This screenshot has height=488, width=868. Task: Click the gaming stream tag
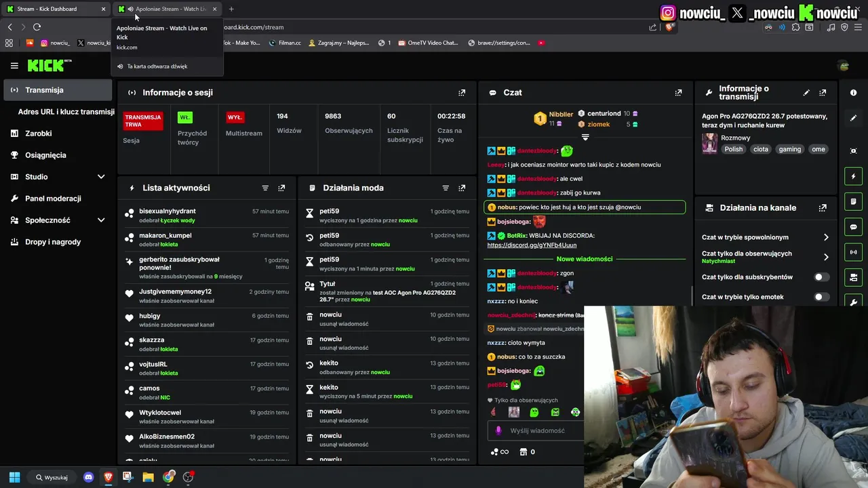789,149
